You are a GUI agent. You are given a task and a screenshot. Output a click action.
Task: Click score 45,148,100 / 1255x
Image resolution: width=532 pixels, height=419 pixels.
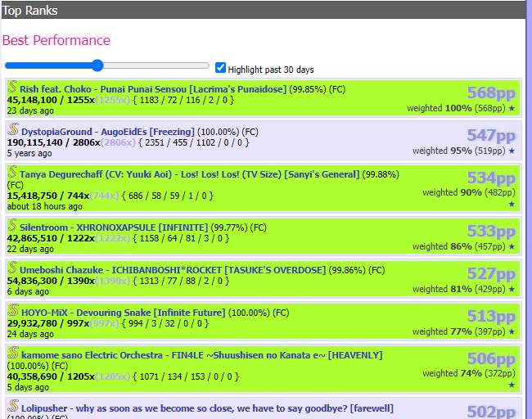(x=51, y=100)
